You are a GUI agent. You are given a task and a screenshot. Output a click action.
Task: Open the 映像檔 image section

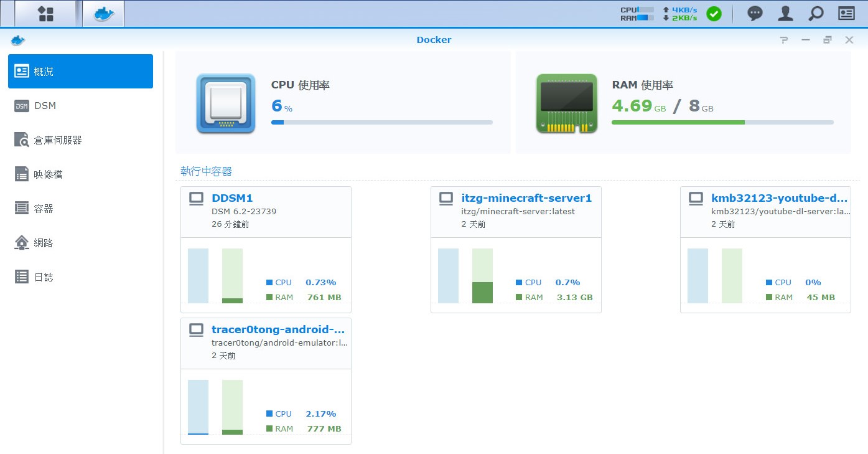pyautogui.click(x=80, y=174)
